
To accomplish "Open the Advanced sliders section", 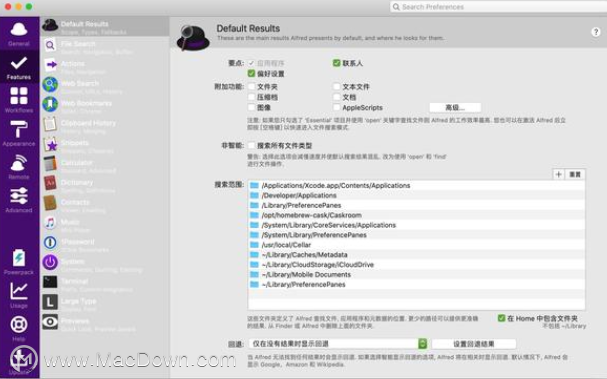I will 19,200.
